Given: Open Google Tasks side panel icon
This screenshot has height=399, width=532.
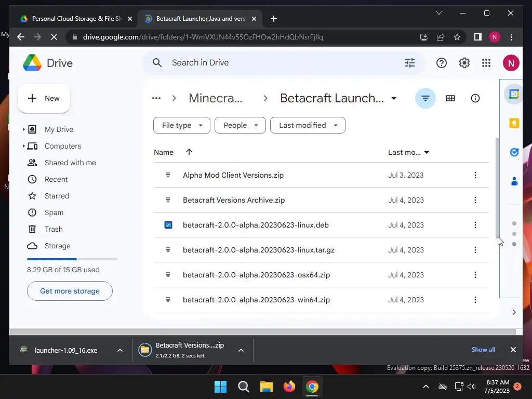Looking at the screenshot, I should pos(514,152).
